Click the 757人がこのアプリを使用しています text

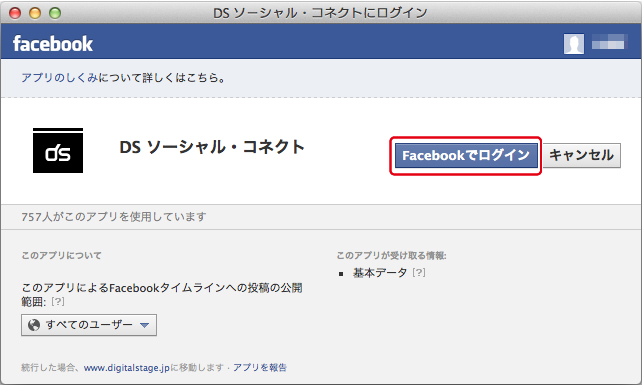[114, 216]
